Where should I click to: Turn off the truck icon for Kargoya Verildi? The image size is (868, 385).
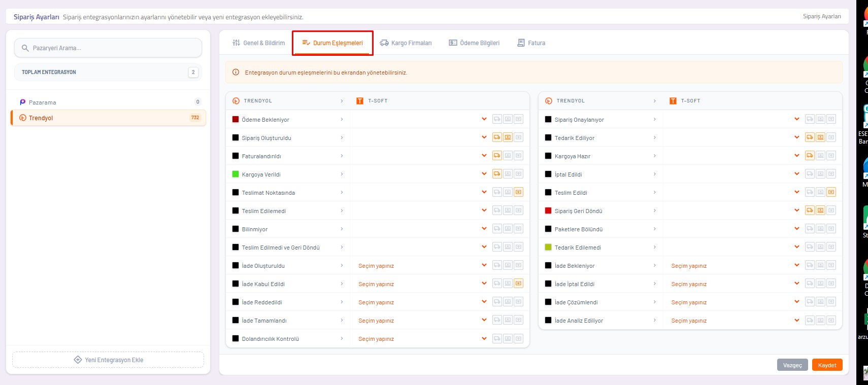click(x=497, y=174)
